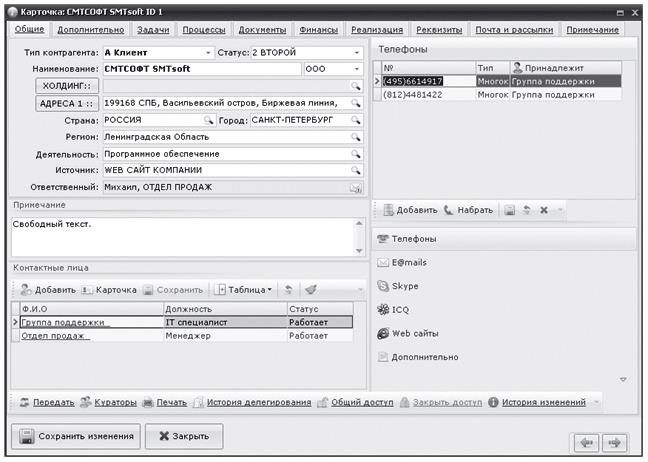Expand the ООО organization form dropdown

[x=355, y=69]
